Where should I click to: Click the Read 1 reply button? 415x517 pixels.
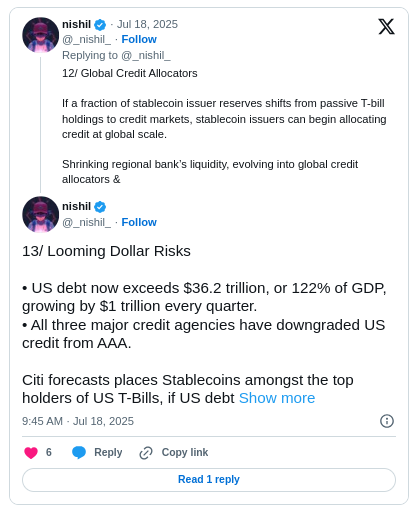coord(209,479)
